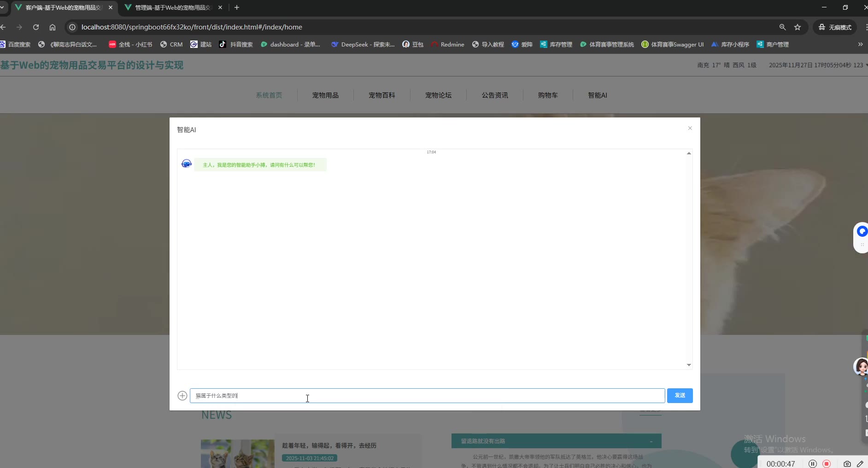868x468 pixels.
Task: Click the page title 基于Web的宠物用品交易平台
Action: [92, 65]
